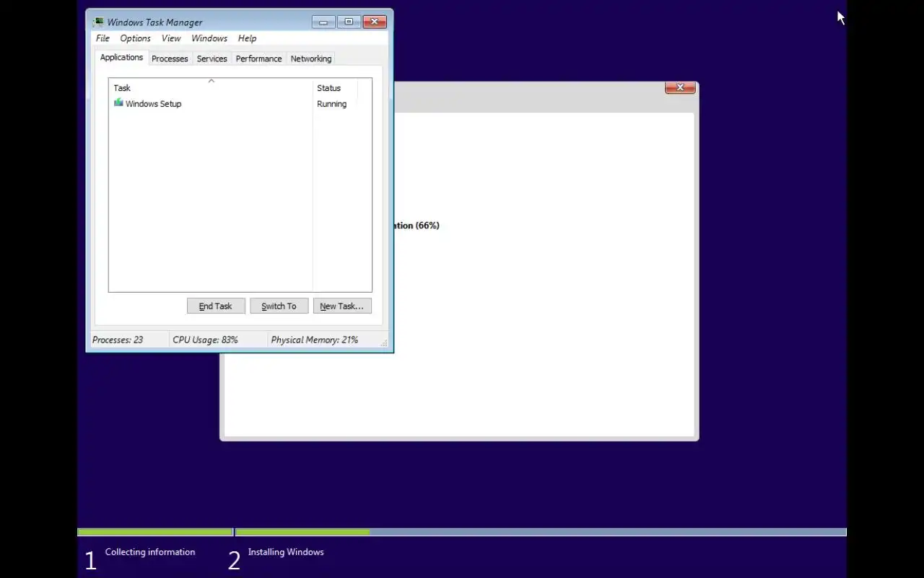Open the View menu
The width and height of the screenshot is (924, 578).
point(171,38)
